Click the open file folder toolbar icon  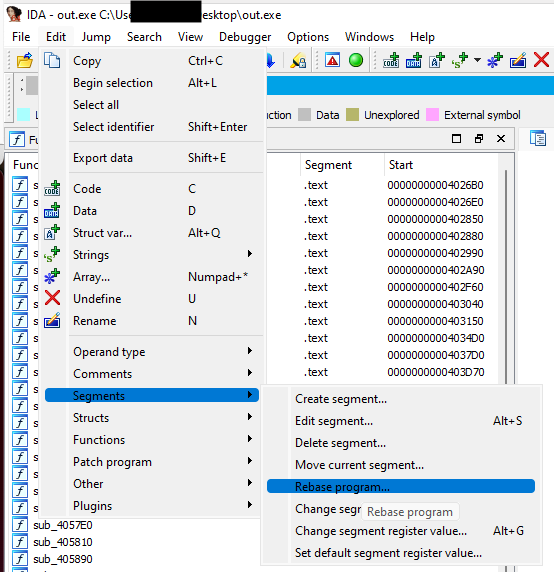(x=25, y=60)
